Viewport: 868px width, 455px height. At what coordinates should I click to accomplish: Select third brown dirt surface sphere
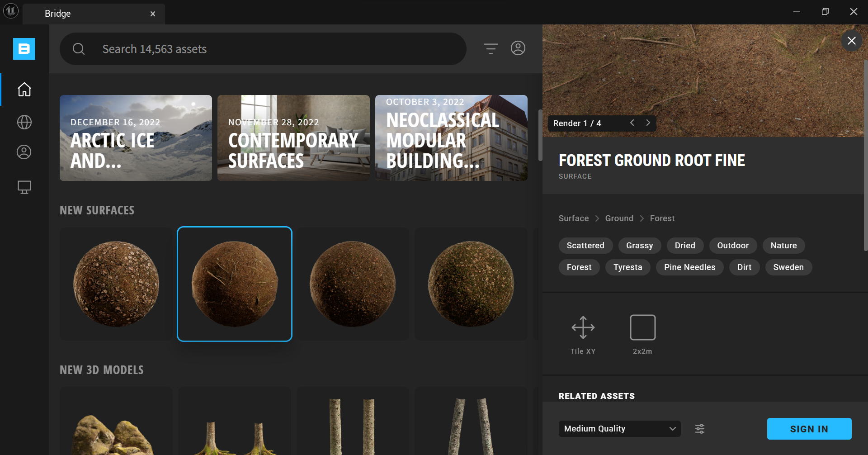[353, 284]
